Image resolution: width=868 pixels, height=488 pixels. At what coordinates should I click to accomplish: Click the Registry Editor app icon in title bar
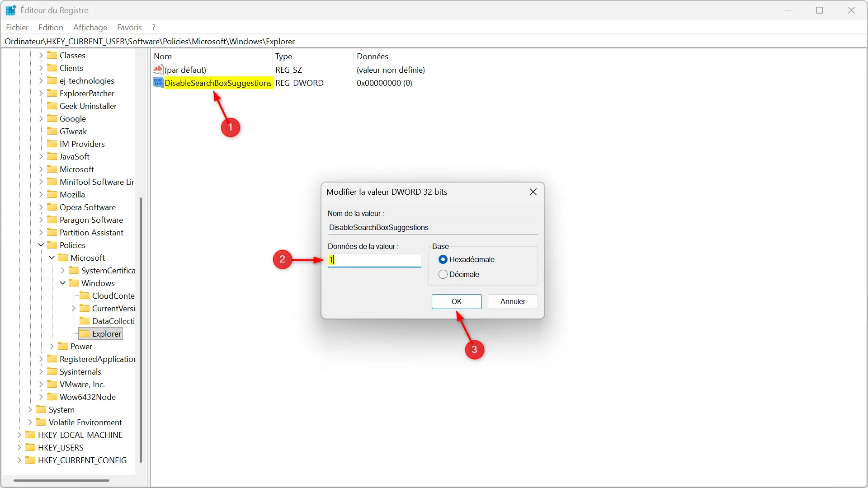tap(10, 10)
